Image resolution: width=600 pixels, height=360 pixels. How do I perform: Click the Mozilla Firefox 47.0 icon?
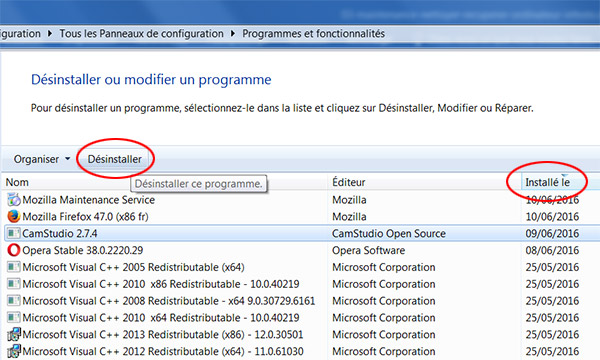point(14,217)
